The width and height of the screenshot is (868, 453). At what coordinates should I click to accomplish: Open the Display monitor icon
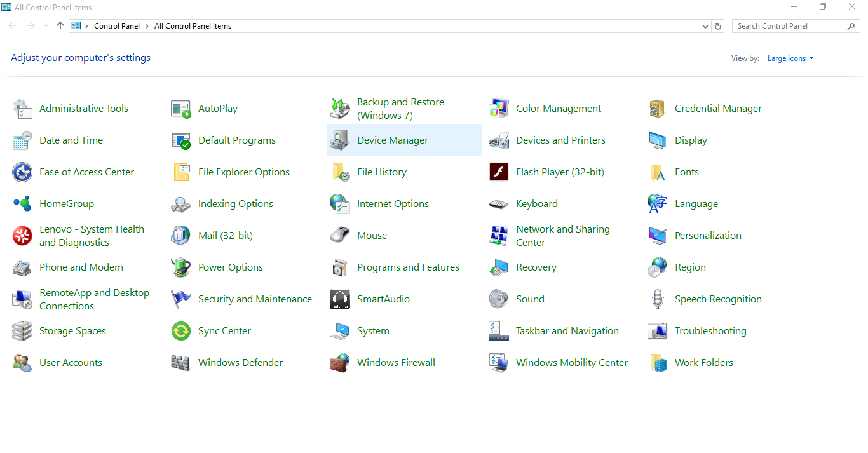[x=658, y=140]
